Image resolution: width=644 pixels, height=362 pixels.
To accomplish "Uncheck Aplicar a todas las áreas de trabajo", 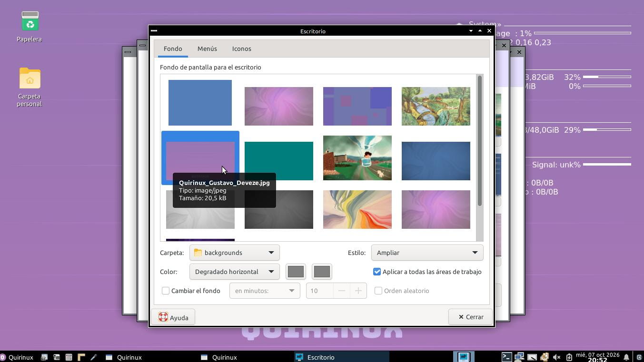I will pos(377,272).
